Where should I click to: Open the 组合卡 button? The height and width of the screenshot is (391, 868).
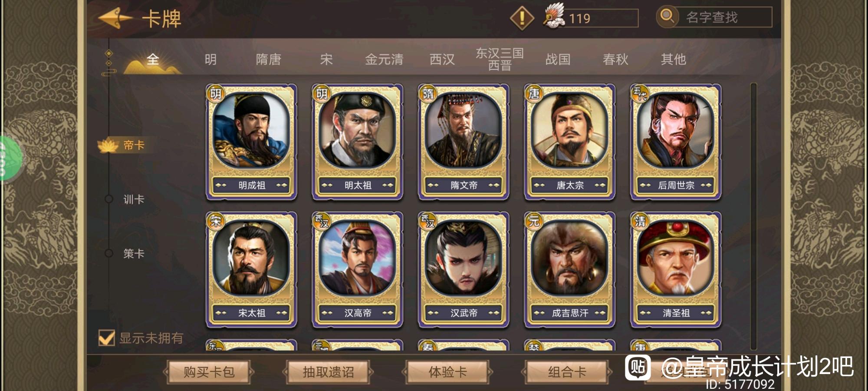pyautogui.click(x=567, y=372)
